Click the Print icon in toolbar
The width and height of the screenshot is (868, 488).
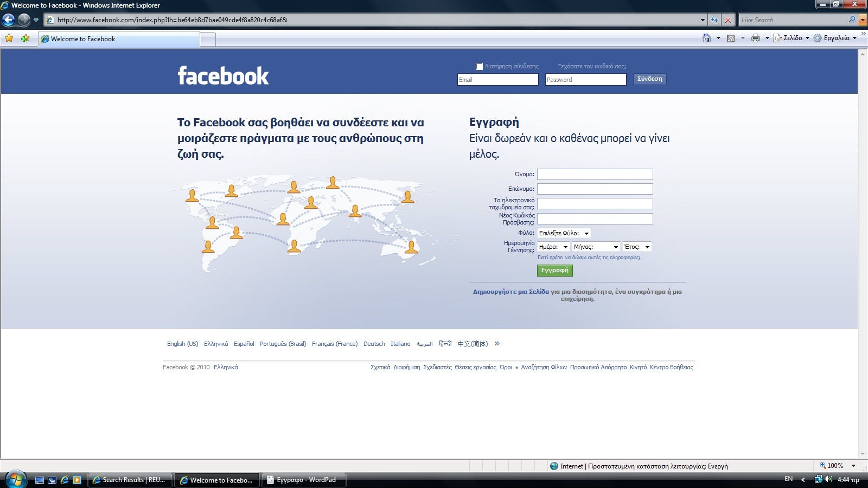[756, 38]
